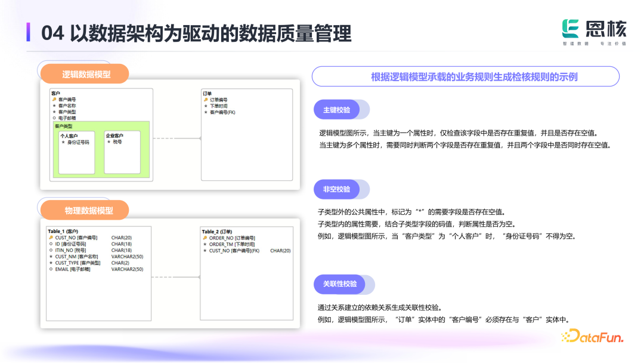
Task: Click the DataFun logo at bottom right
Action: pos(592,337)
